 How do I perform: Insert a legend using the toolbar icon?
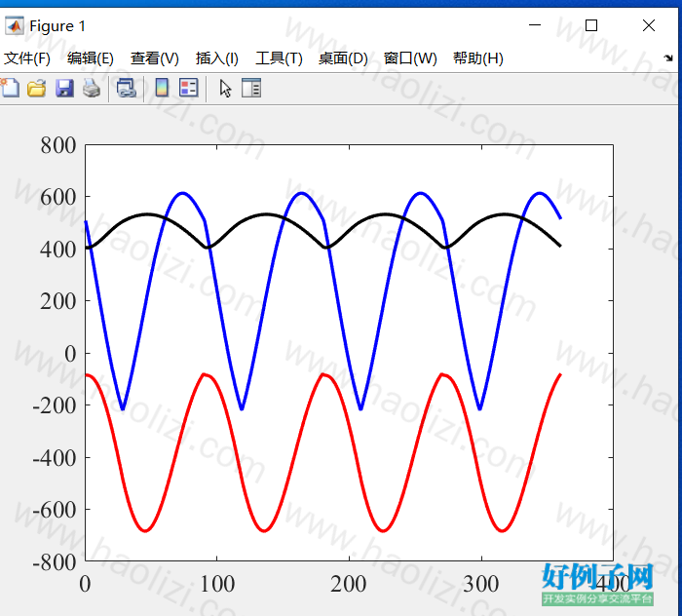coord(188,88)
